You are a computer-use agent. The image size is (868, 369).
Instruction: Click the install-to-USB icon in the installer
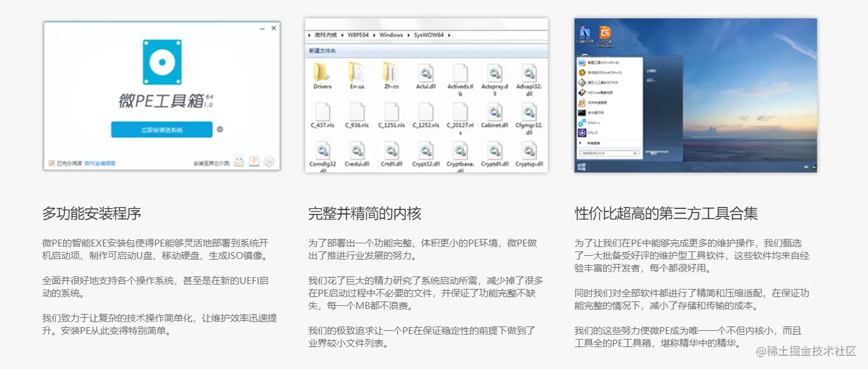pyautogui.click(x=239, y=161)
